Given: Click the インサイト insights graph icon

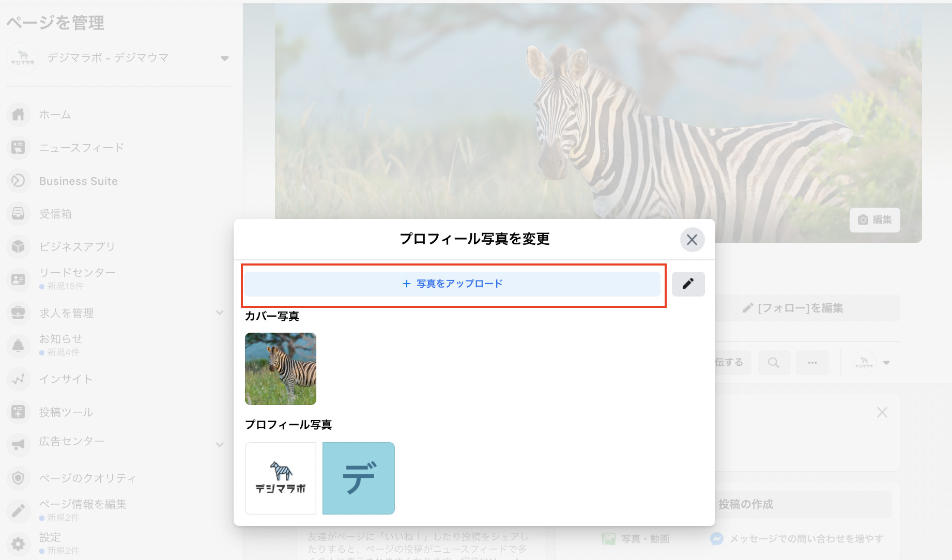Looking at the screenshot, I should click(x=19, y=379).
